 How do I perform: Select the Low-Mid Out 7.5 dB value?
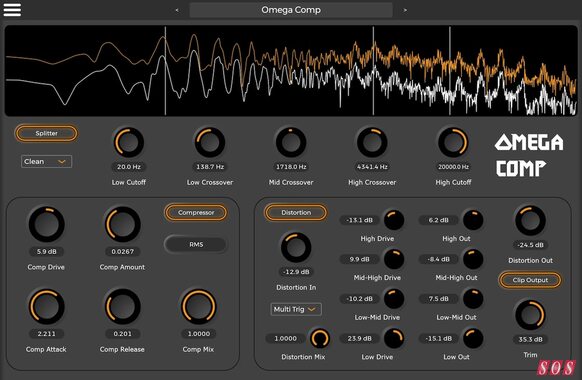pos(438,299)
